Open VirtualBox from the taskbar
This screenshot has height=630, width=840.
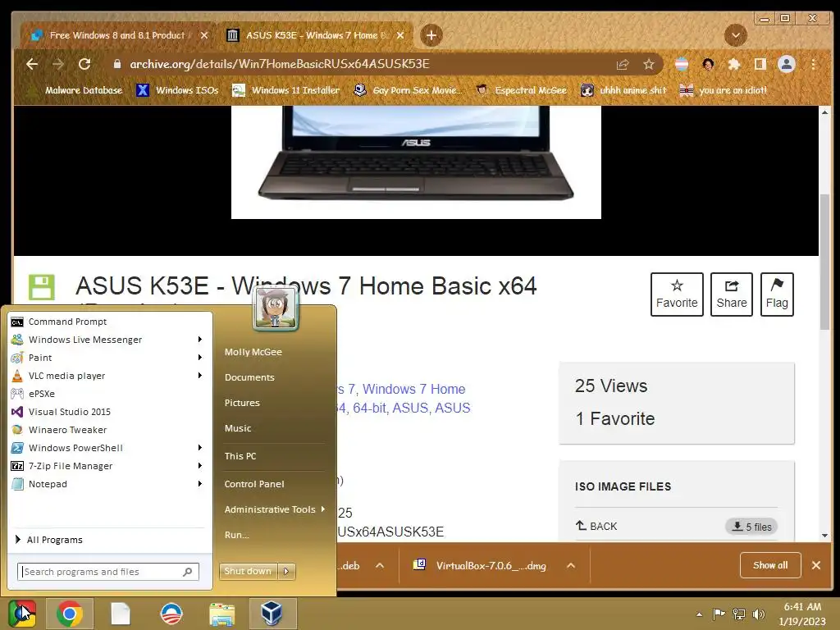272,614
